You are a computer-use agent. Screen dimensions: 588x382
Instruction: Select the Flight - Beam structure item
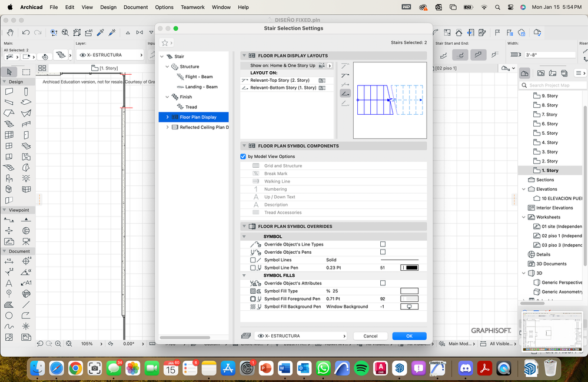(198, 77)
